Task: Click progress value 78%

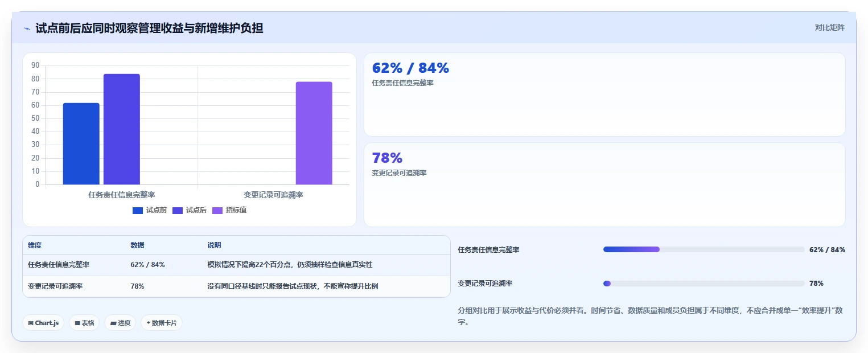Action: (x=816, y=284)
